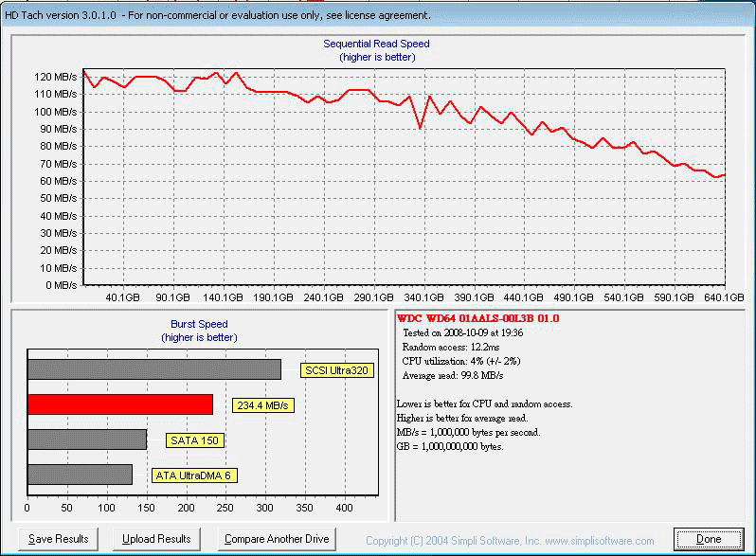Click the Sequential Read Speed chart title
This screenshot has height=556, width=756.
pyautogui.click(x=376, y=45)
